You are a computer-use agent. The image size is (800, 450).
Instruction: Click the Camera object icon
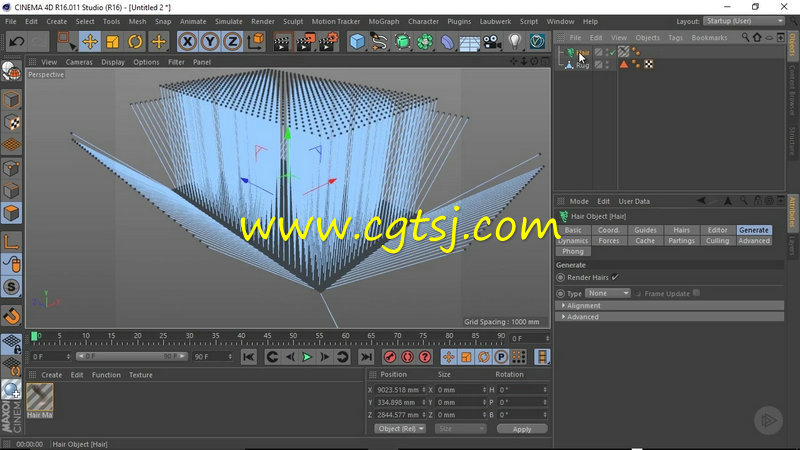[492, 42]
